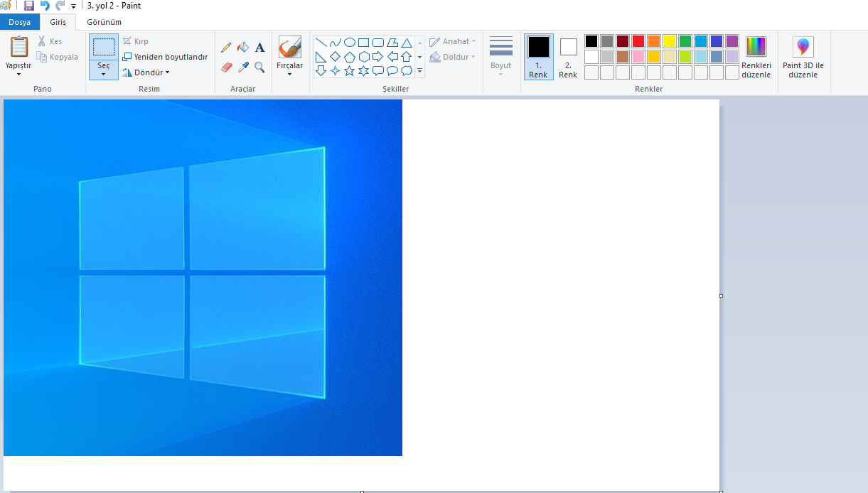Pick the Six-point star shape

(x=363, y=71)
